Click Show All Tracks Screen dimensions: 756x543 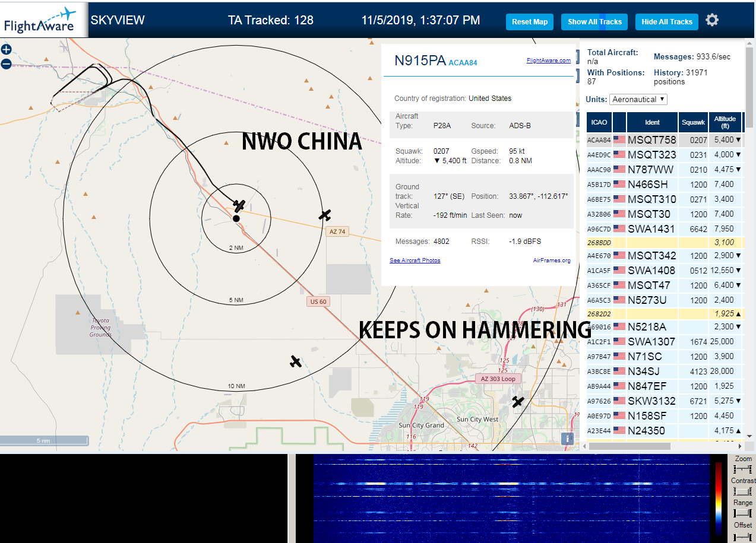(x=594, y=22)
